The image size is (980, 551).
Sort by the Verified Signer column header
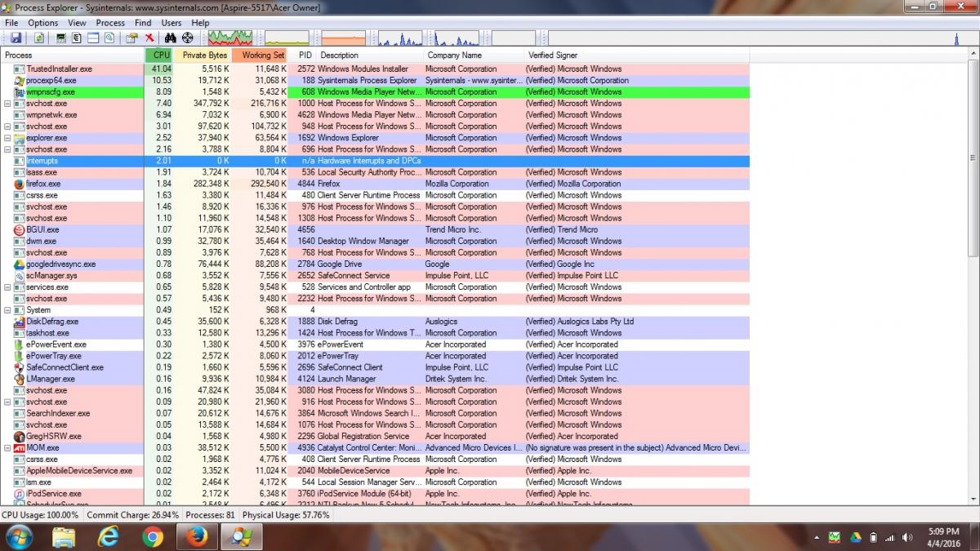(637, 56)
